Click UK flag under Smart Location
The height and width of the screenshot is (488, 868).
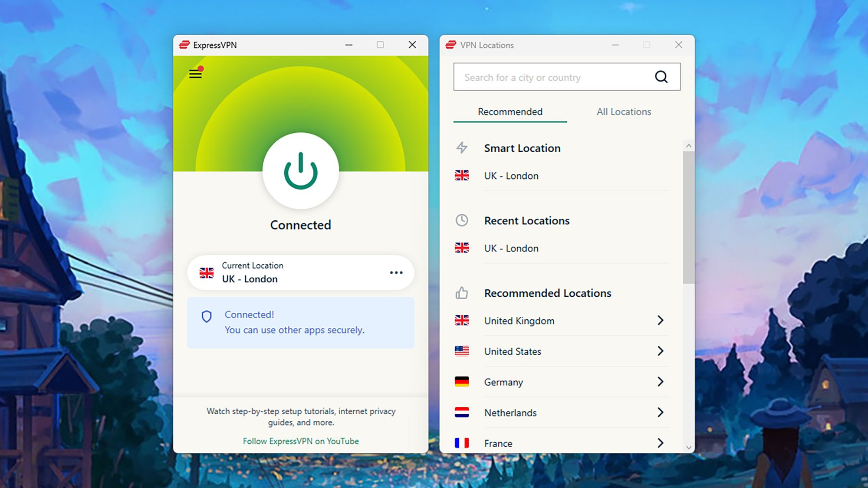point(462,175)
